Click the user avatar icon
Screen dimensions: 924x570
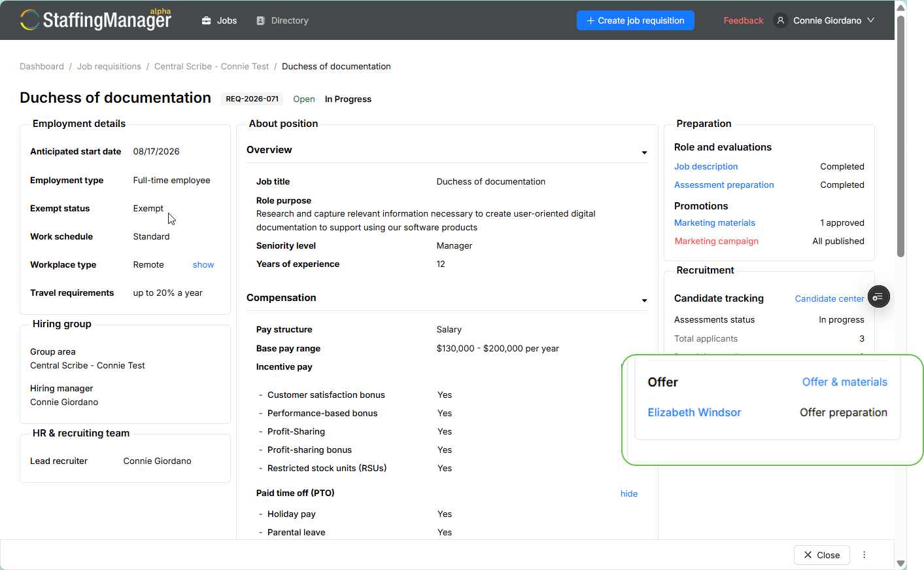780,20
